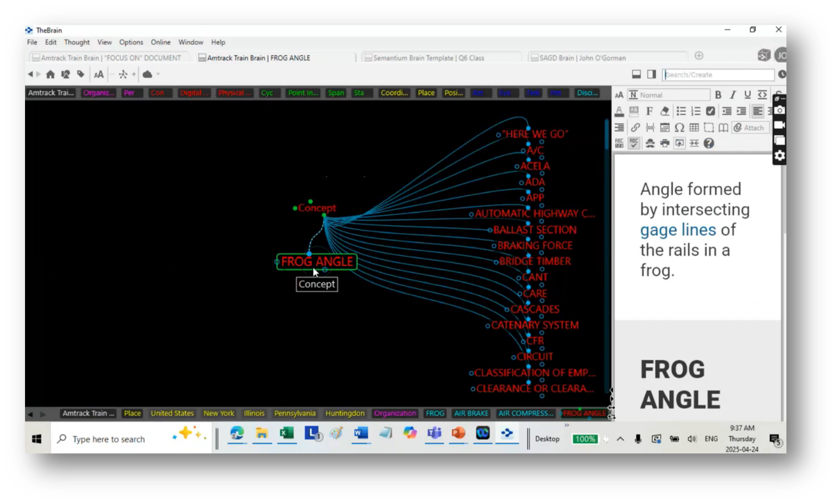Screen dimensions: 837x504
Task: Click Pennsylvania in the history bar
Action: (295, 414)
